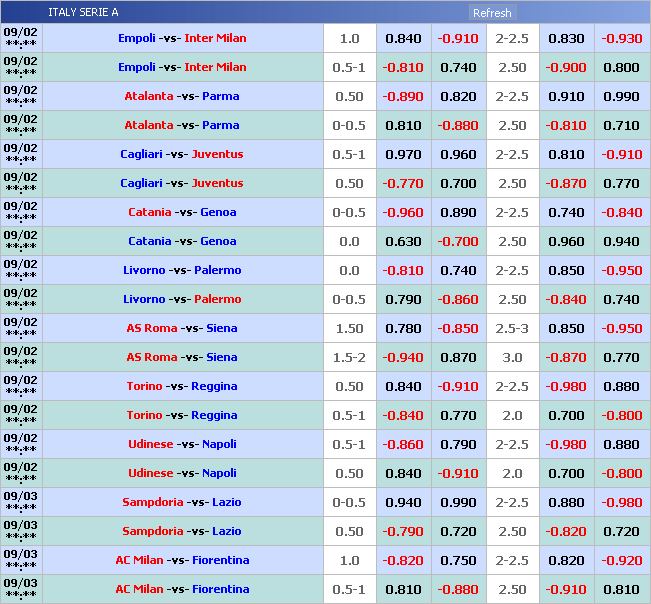
Task: Choose -0.940 odds for AS Roma vs Siena
Action: (x=403, y=357)
